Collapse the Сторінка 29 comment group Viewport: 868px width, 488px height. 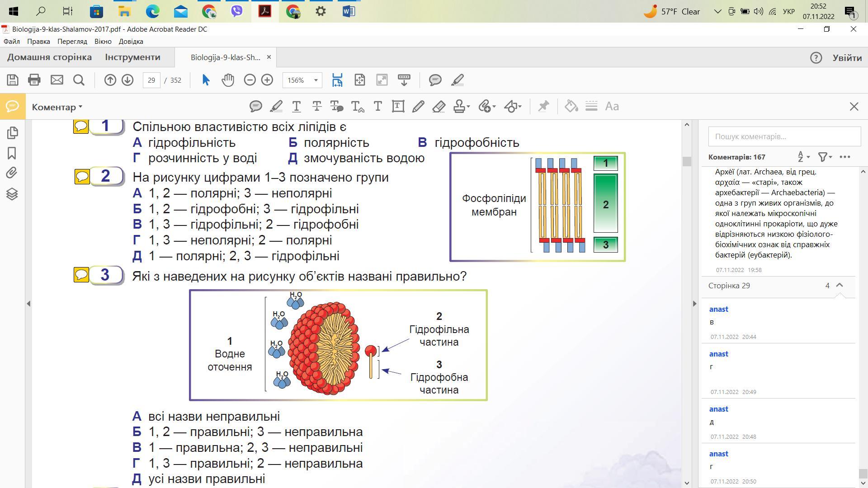840,285
